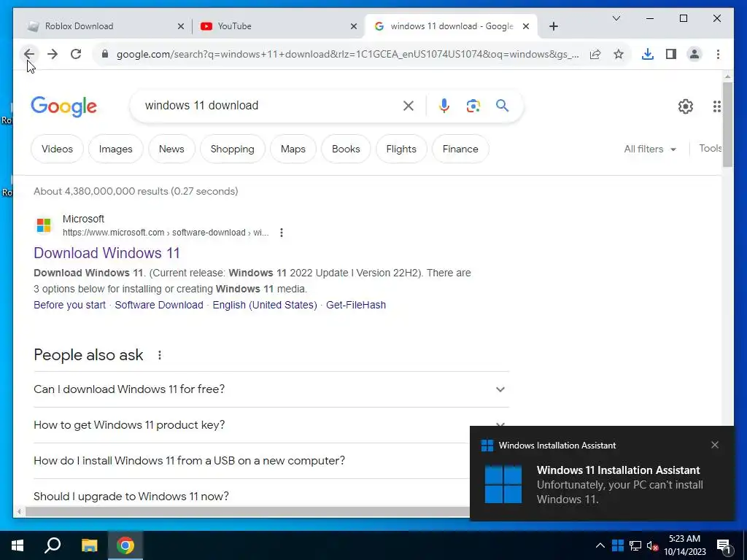The image size is (747, 560).
Task: Filter results by Maps
Action: tap(293, 149)
